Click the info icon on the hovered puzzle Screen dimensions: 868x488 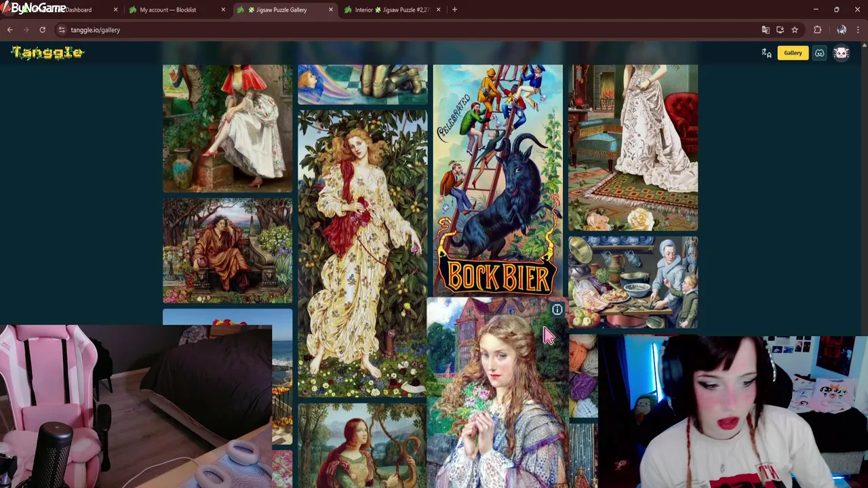[557, 310]
